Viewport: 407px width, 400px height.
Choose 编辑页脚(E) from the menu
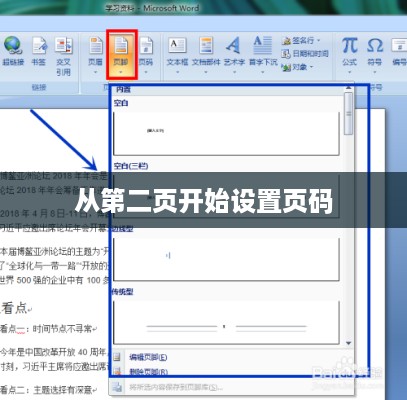click(x=148, y=358)
